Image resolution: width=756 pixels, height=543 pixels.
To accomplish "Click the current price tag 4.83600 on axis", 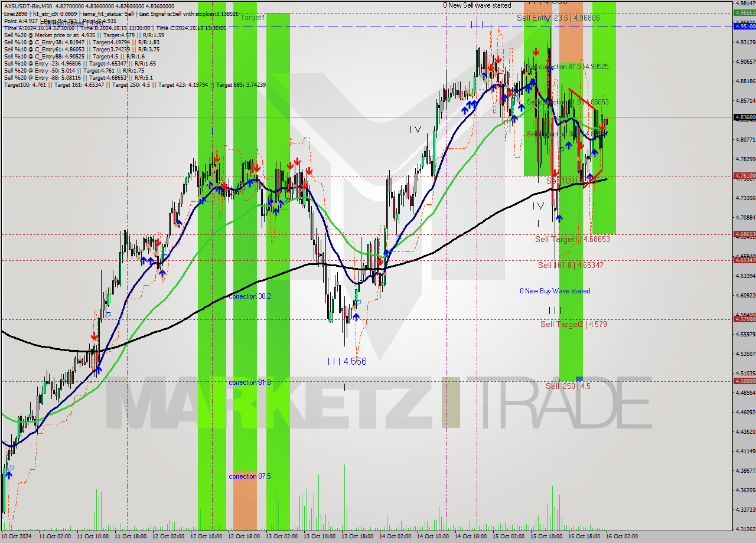I will pos(745,117).
